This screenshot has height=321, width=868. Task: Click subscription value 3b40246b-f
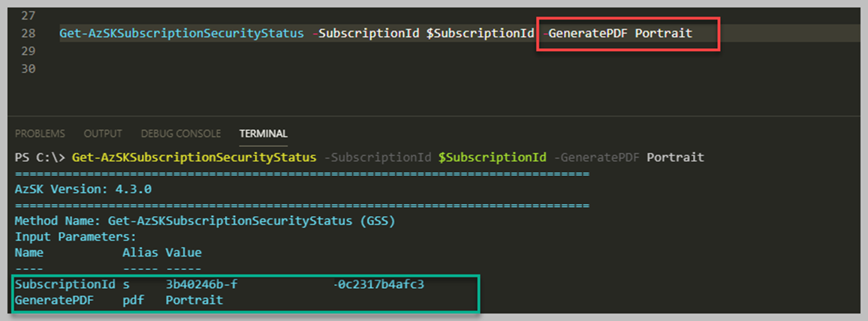[201, 284]
